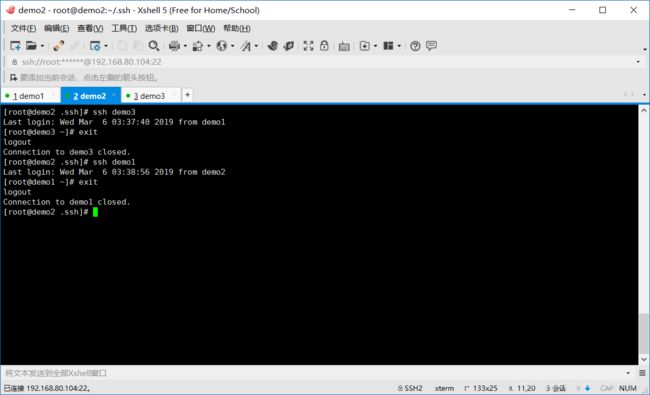Open the 文件(F) menu
This screenshot has height=395, width=650.
point(23,28)
